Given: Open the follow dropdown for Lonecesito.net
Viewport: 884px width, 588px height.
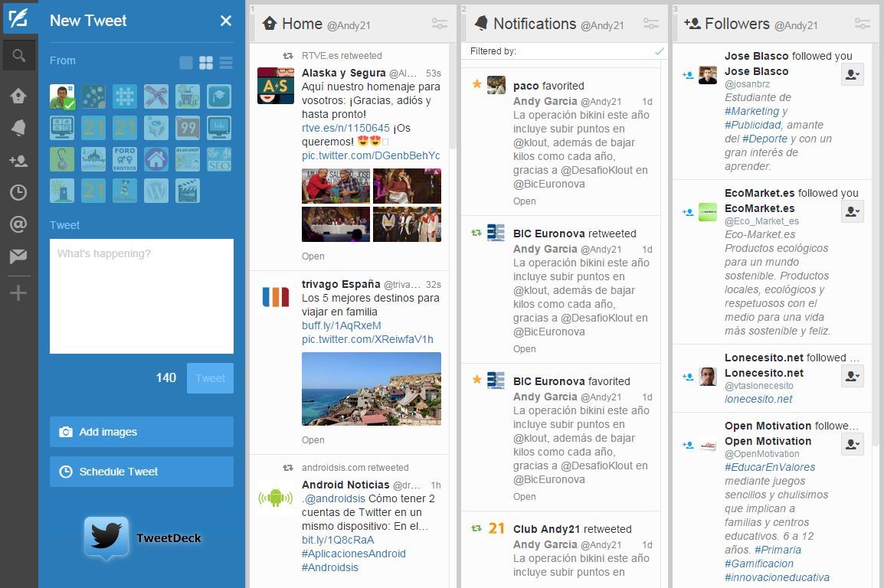Looking at the screenshot, I should click(853, 376).
